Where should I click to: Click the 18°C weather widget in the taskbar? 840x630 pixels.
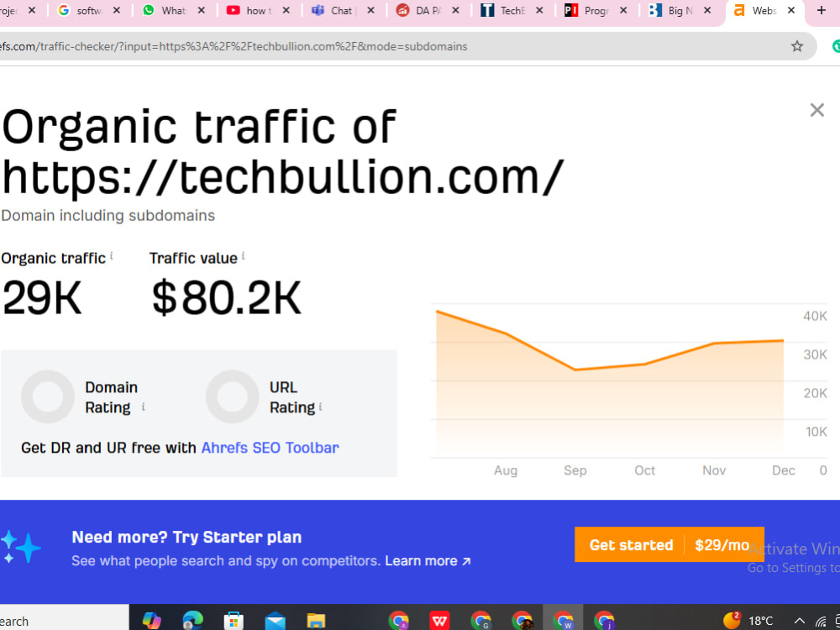748,621
